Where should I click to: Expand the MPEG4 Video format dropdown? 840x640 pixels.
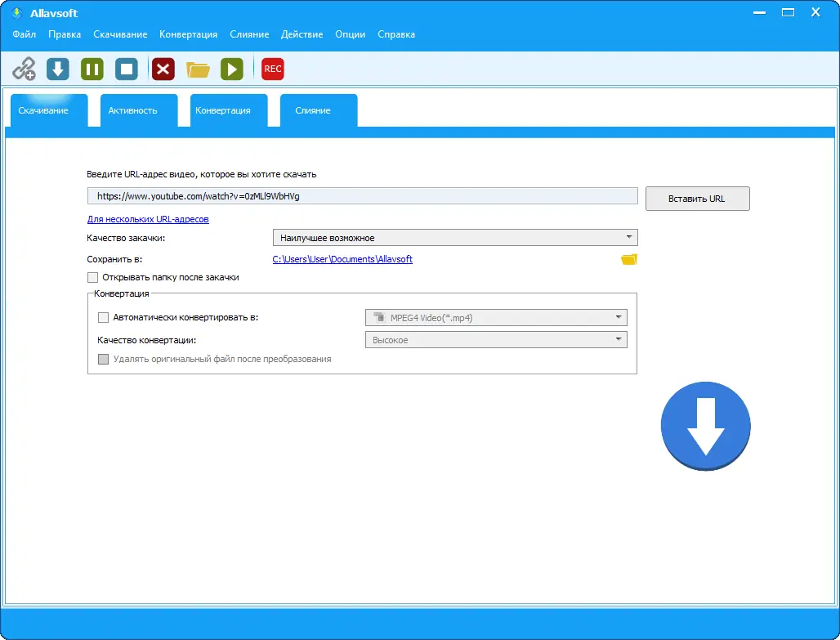618,317
